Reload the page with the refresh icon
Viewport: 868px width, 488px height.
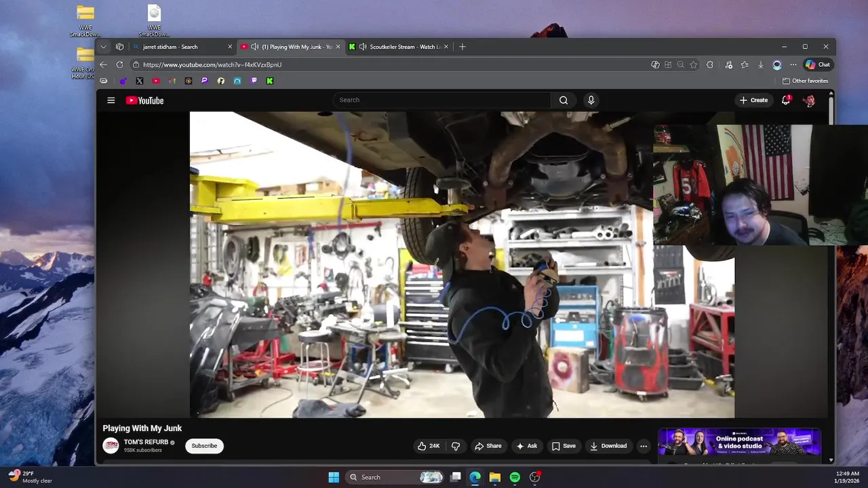coord(119,64)
